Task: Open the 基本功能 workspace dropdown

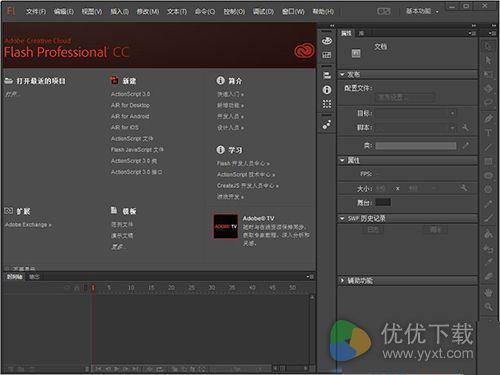Action: coord(422,11)
